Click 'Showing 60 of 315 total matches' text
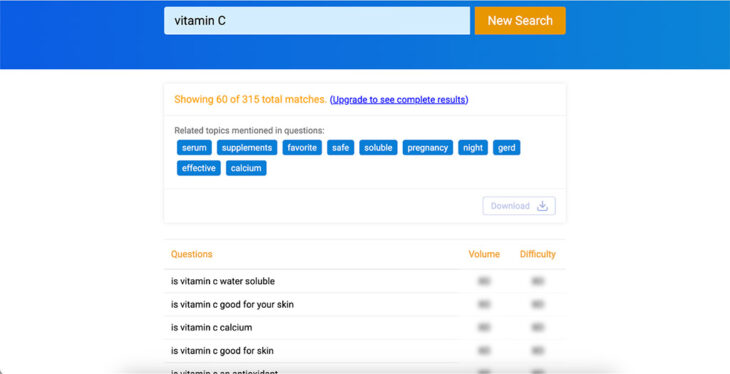The image size is (730, 374). click(x=250, y=99)
